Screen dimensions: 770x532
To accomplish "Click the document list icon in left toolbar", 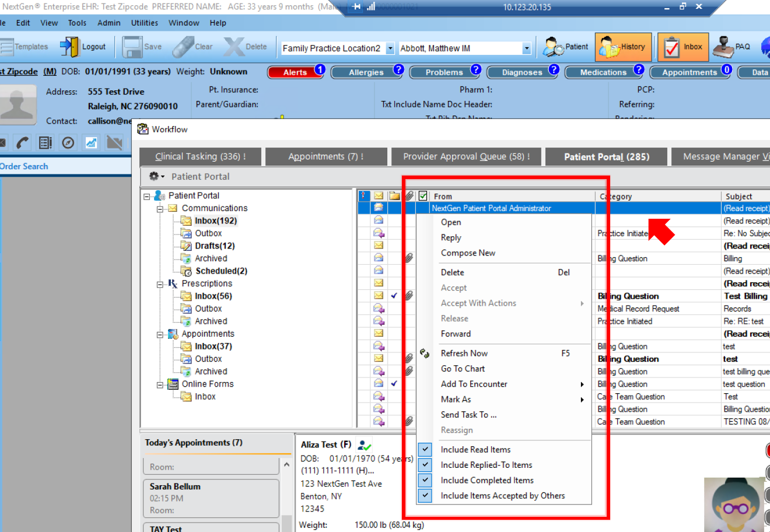I will (x=45, y=142).
